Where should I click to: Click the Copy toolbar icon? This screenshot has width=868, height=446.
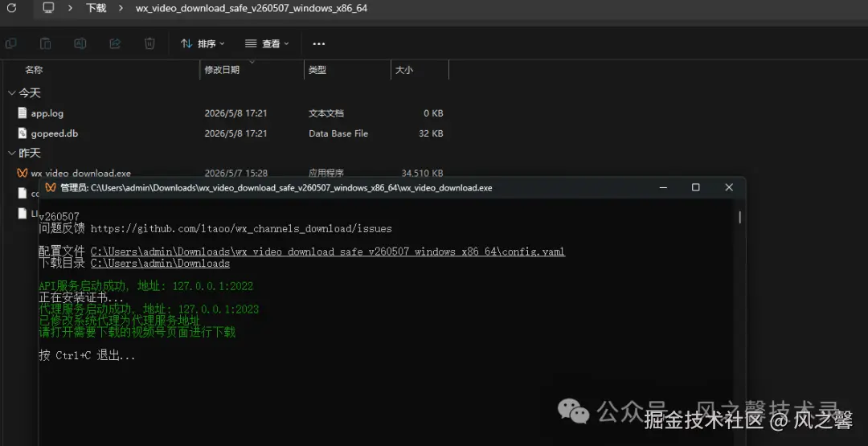[10, 43]
